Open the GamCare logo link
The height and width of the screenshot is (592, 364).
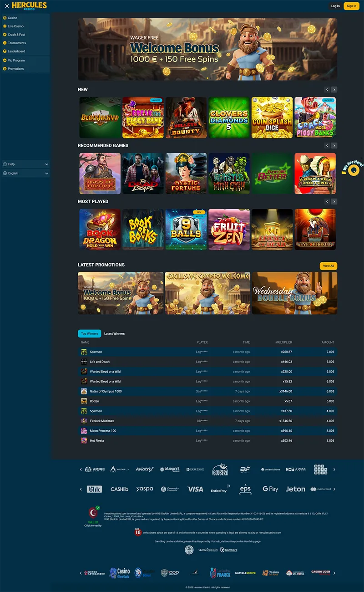pos(229,550)
